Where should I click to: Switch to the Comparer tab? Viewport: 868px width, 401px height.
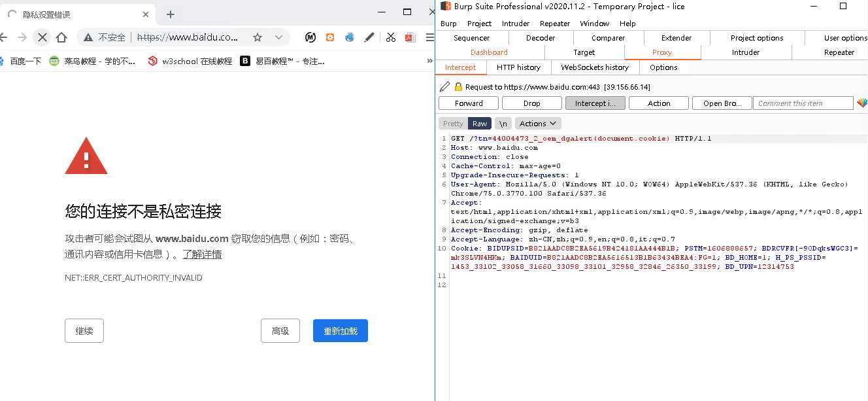coord(609,38)
